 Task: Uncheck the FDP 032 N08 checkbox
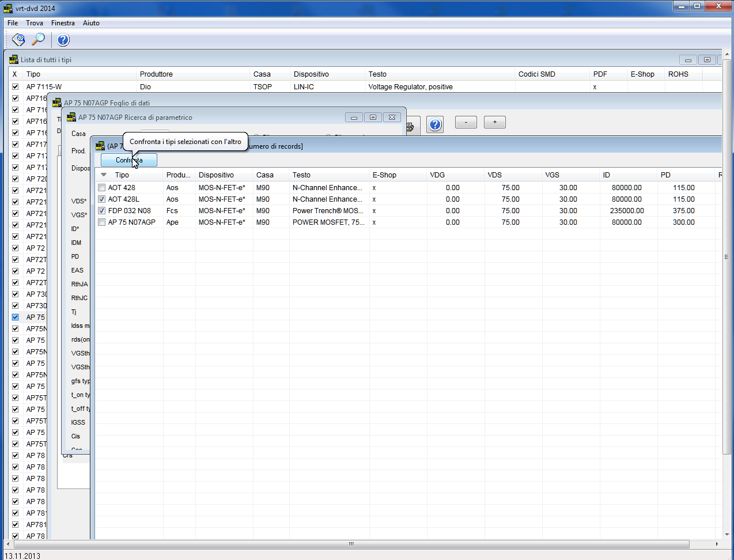click(x=102, y=211)
